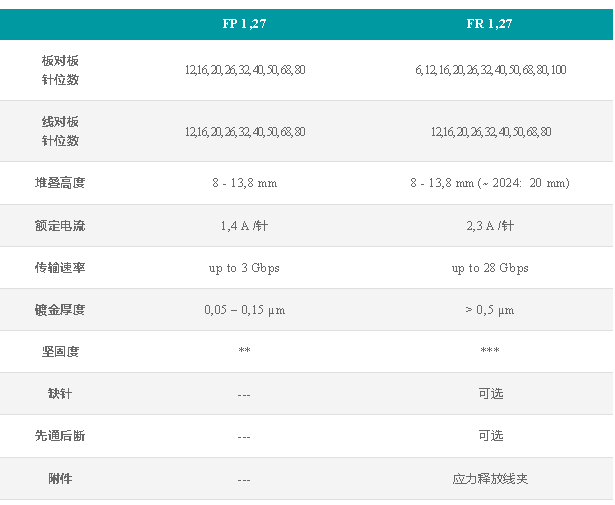Select the 线对板针位数 row label
The height and width of the screenshot is (505, 615).
point(60,131)
